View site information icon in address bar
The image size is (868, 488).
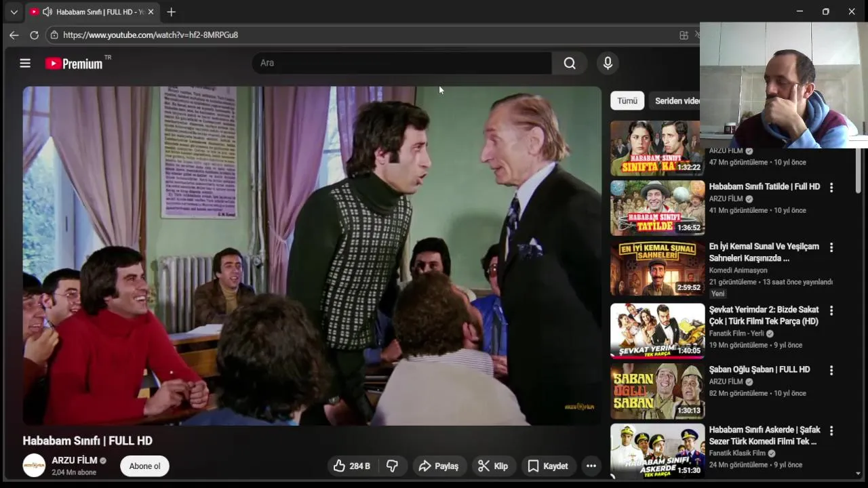(54, 35)
